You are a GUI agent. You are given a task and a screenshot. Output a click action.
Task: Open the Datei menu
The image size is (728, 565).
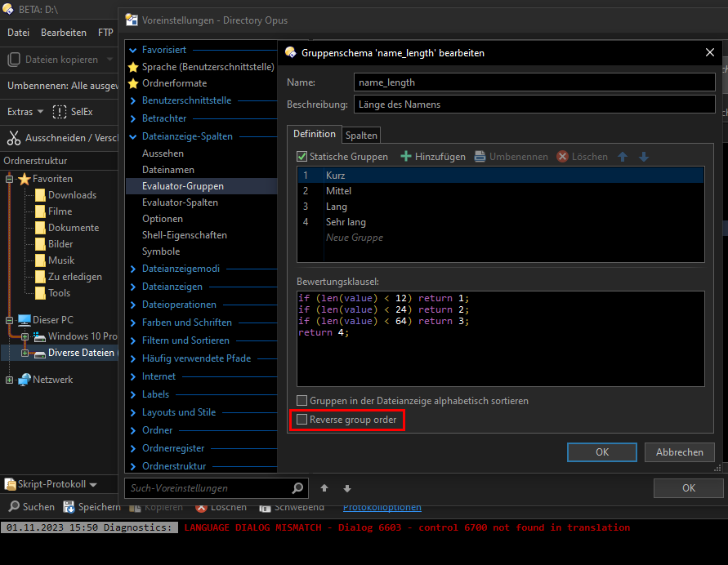(19, 33)
